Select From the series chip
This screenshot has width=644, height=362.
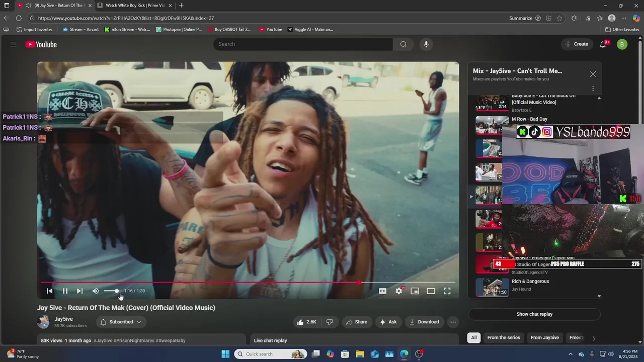[x=504, y=338]
